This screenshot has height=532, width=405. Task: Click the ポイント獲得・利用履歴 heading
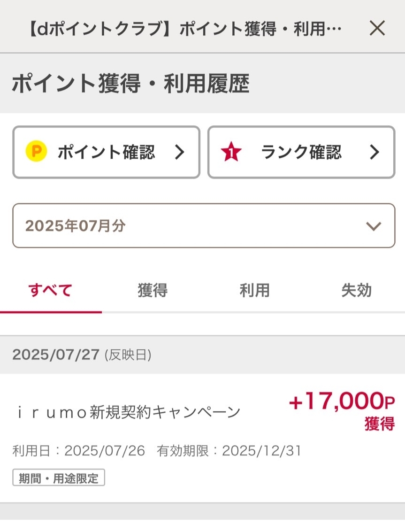pyautogui.click(x=130, y=85)
